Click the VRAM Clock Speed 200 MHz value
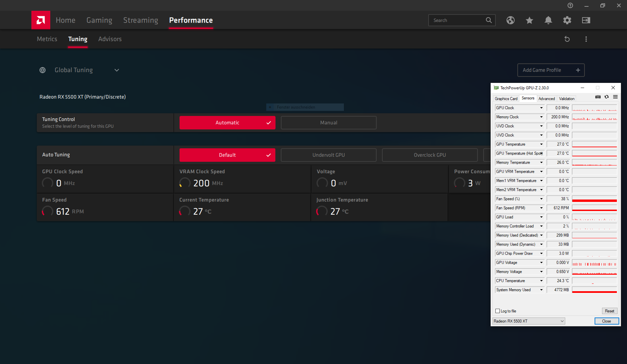The width and height of the screenshot is (627, 364). click(208, 183)
